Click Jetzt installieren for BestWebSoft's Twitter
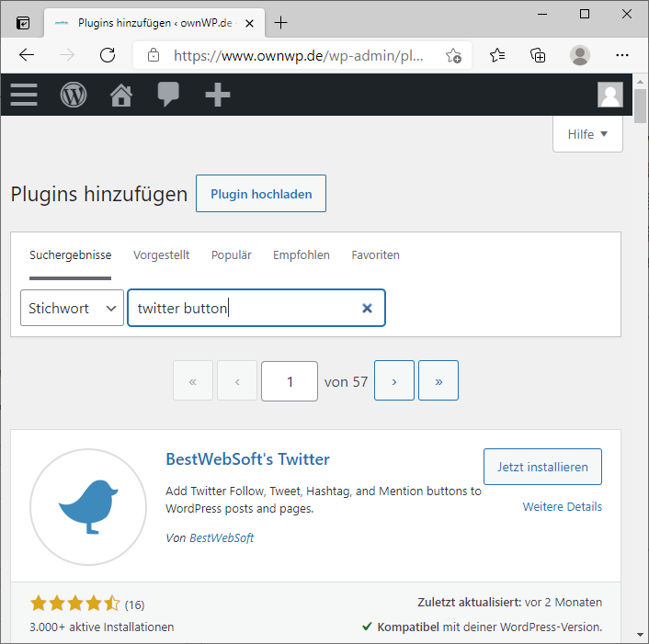 [x=542, y=467]
